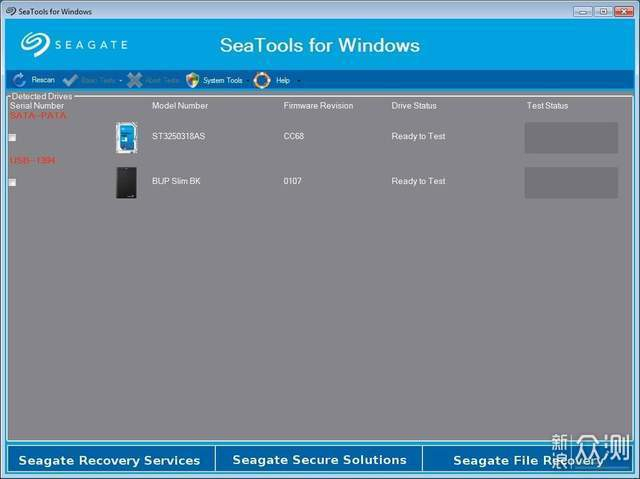Image resolution: width=640 pixels, height=479 pixels.
Task: Click the SATA - PATA group label
Action: [x=38, y=115]
